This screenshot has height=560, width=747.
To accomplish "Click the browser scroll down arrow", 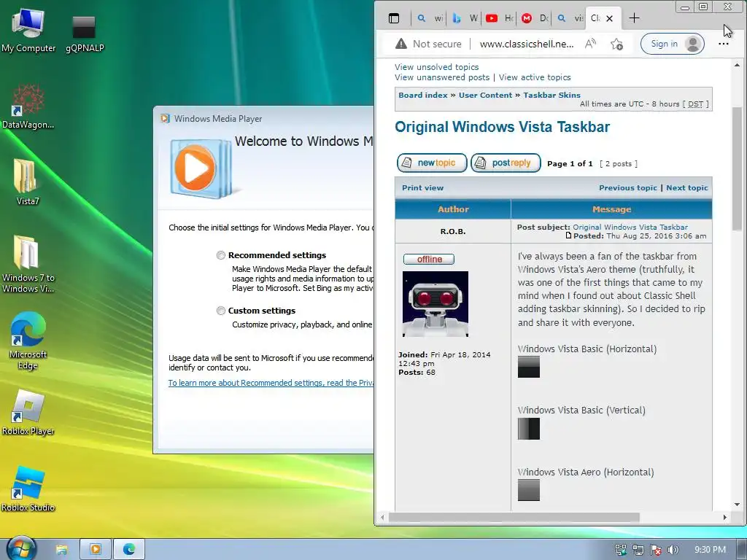I will [x=738, y=505].
